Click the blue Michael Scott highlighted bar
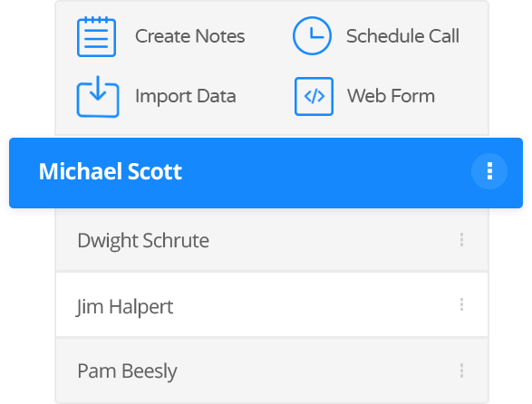 click(266, 173)
